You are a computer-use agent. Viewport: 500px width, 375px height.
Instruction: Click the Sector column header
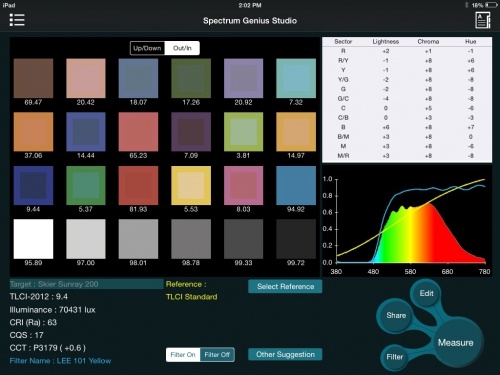tap(343, 41)
